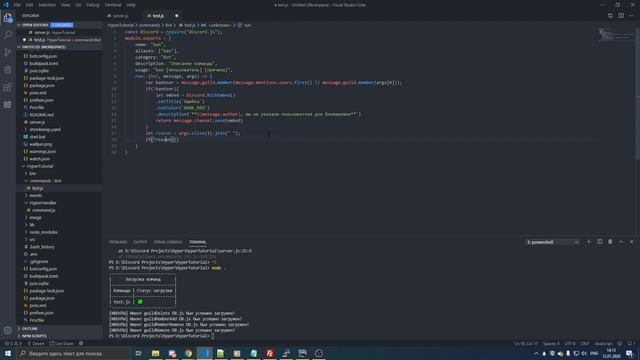This screenshot has width=640, height=360.
Task: Close the terminal panel
Action: pyautogui.click(x=631, y=242)
